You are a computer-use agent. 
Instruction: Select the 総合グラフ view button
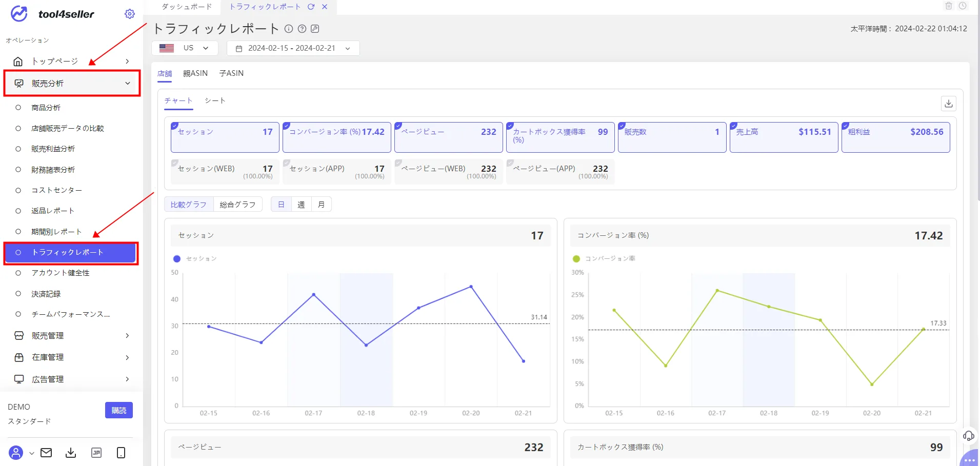[237, 205]
